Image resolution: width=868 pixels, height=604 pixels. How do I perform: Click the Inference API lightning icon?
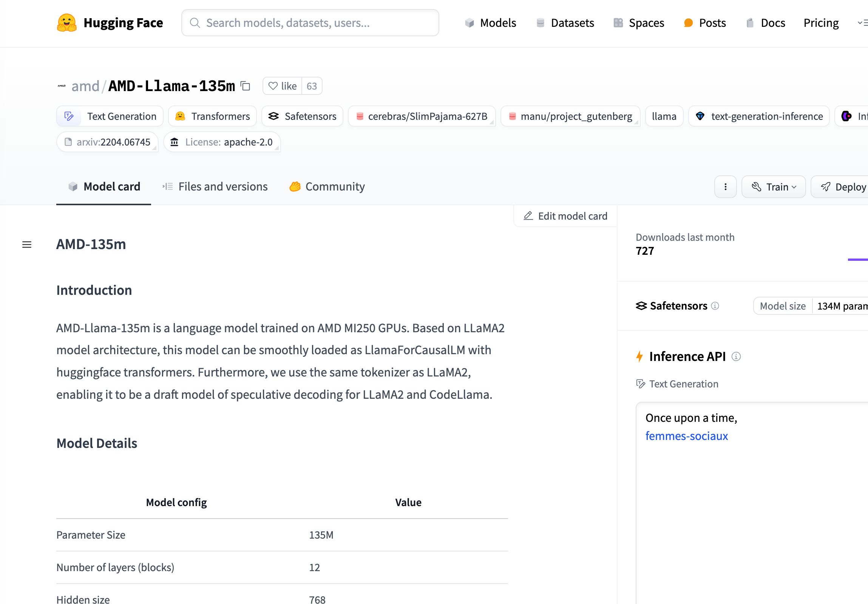coord(639,356)
